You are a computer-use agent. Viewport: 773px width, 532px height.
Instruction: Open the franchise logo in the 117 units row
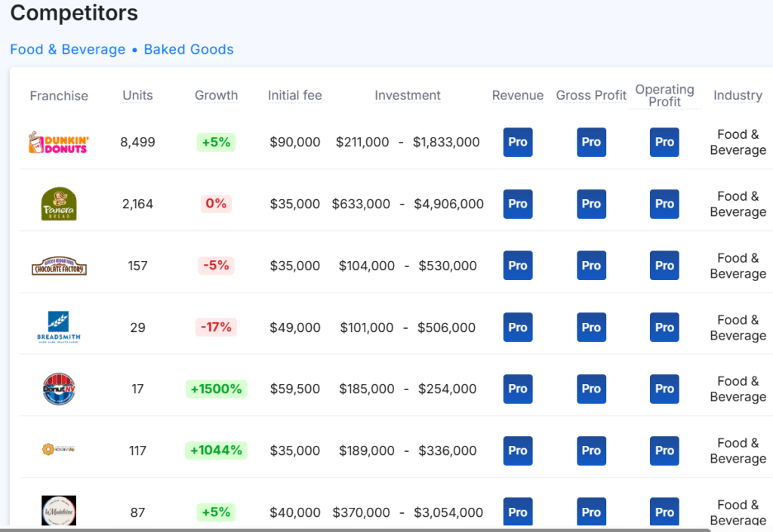pos(59,449)
